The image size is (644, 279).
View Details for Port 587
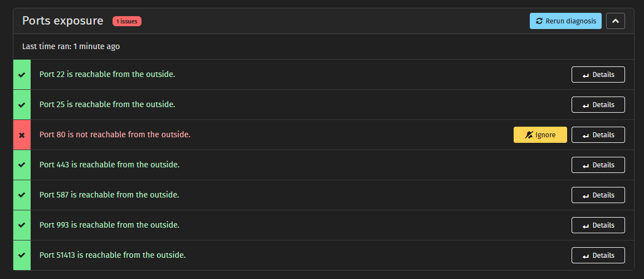(x=598, y=195)
